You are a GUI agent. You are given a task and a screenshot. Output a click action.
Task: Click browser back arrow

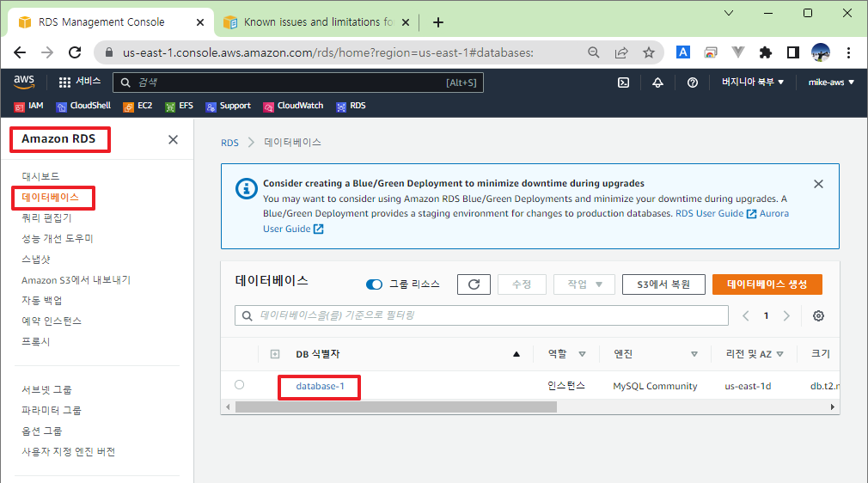pos(20,52)
